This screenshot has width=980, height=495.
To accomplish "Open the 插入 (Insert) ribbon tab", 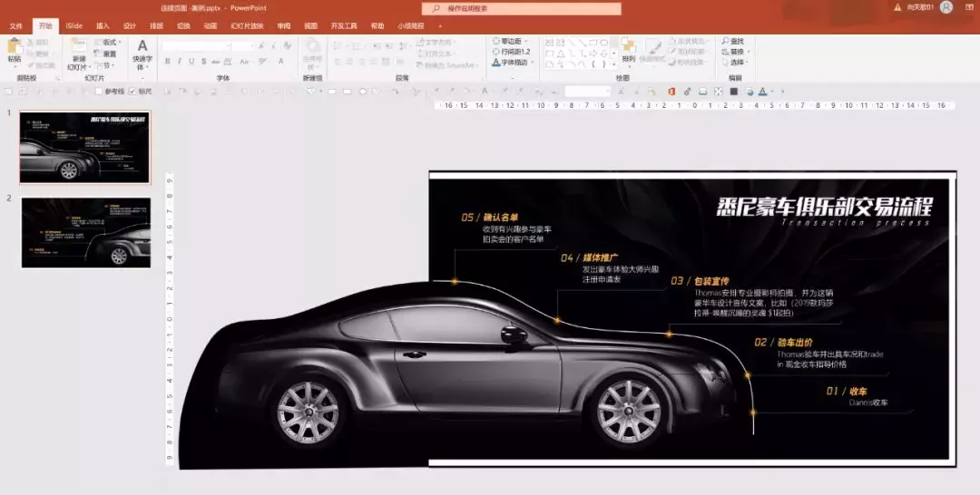I will pos(103,26).
